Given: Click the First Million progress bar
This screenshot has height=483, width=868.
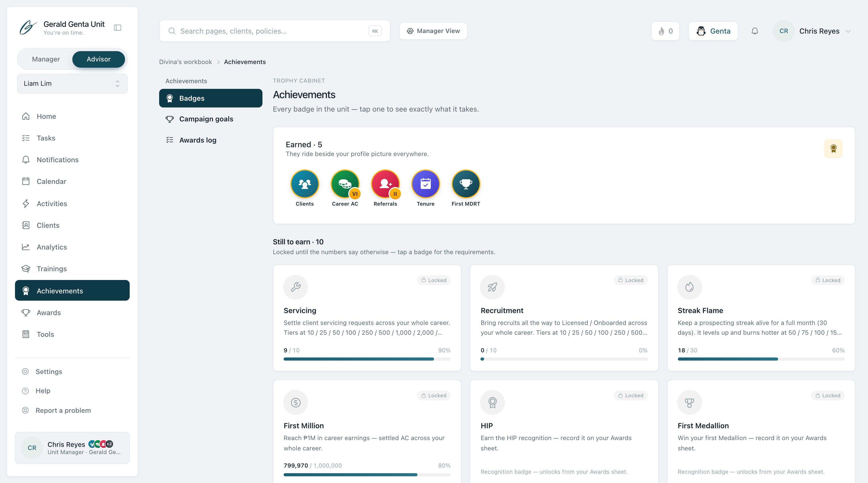Looking at the screenshot, I should 367,474.
